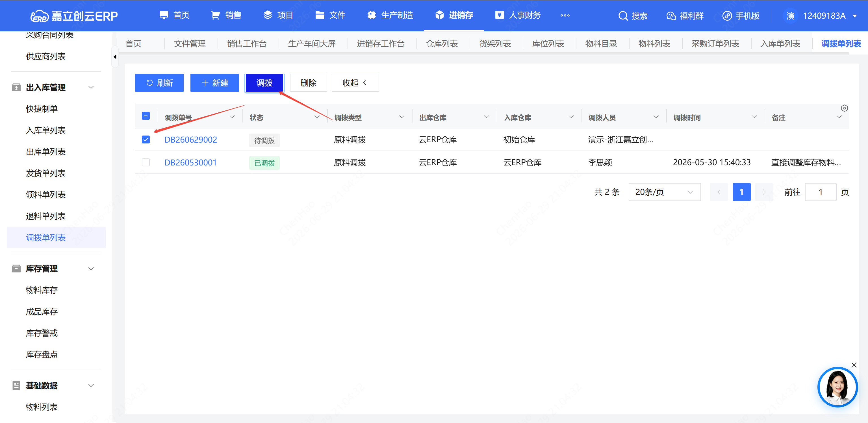Switch to the 入库单列表 tab

pos(780,44)
